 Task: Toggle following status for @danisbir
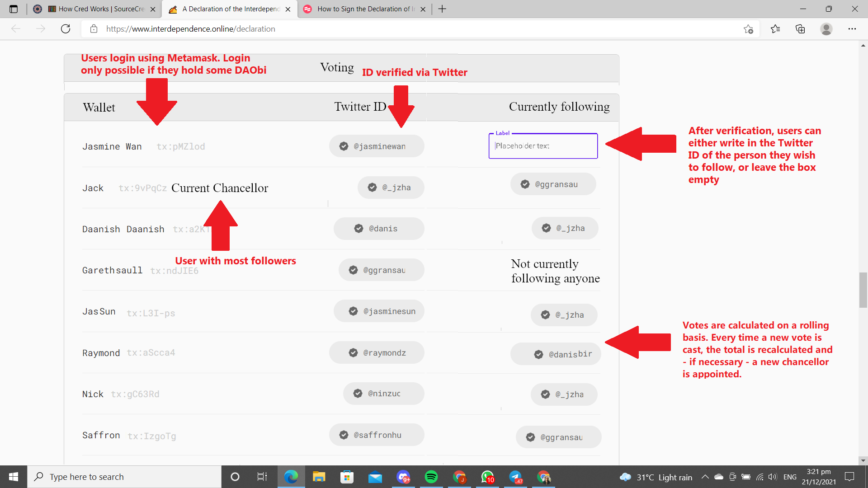pos(554,354)
